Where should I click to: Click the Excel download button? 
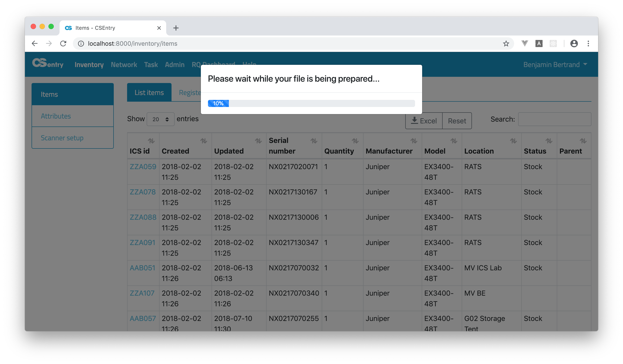pos(424,121)
